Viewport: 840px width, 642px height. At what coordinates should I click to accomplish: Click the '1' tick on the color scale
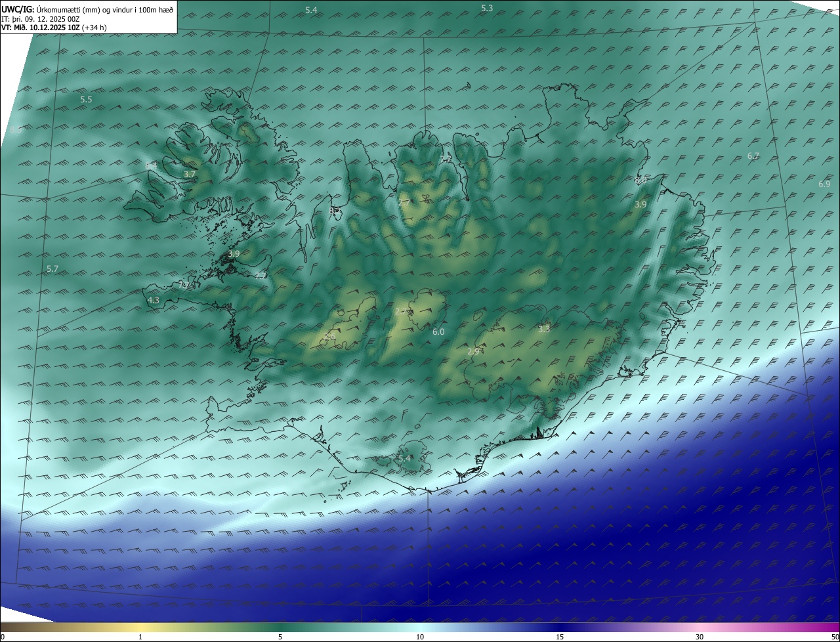coord(140,637)
